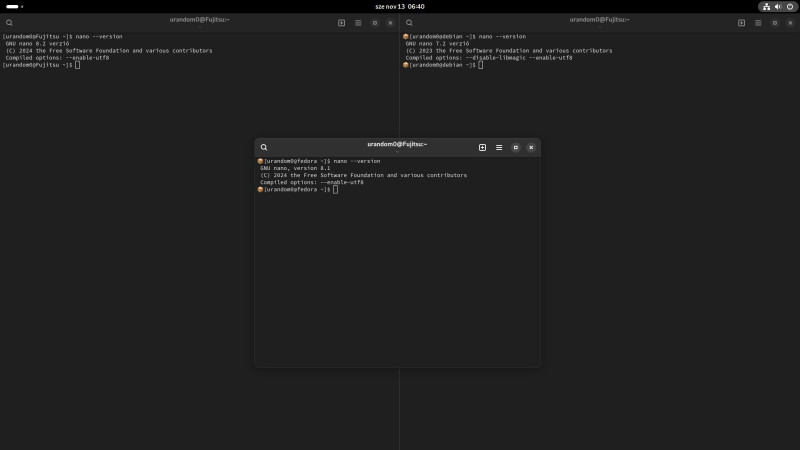Click the 'GNU nano 8.2 verzió' line
Screen dimensions: 800x450
[37, 44]
